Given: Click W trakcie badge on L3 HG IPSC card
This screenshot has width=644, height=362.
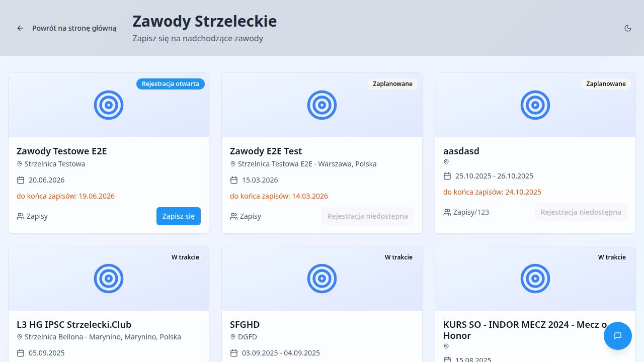Looking at the screenshot, I should 185,257.
